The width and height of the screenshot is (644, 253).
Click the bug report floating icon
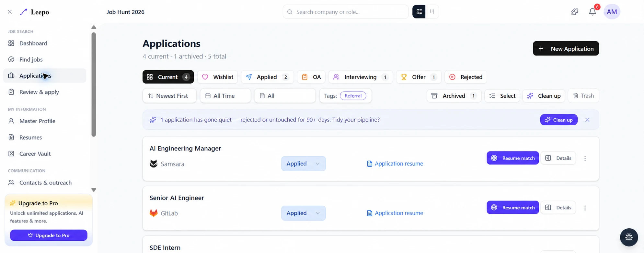click(x=629, y=237)
